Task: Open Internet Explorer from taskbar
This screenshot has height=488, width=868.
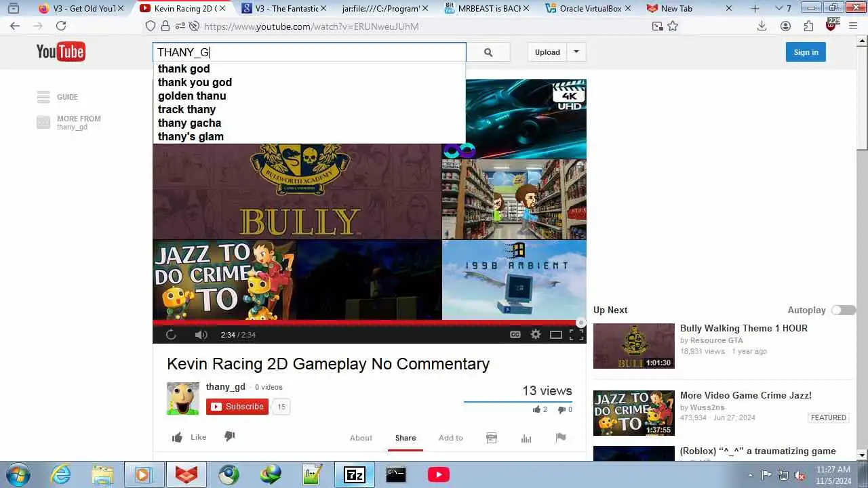Action: click(61, 474)
